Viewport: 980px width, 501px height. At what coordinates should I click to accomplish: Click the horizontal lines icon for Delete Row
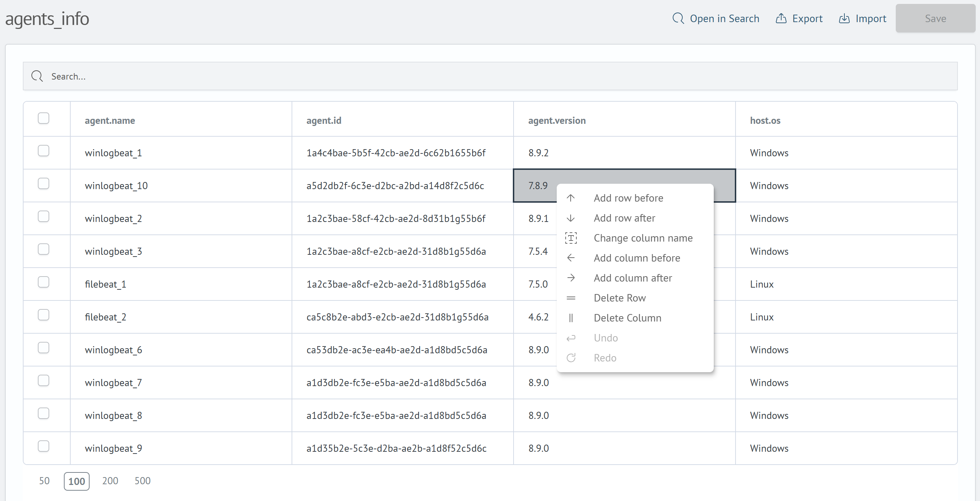571,298
